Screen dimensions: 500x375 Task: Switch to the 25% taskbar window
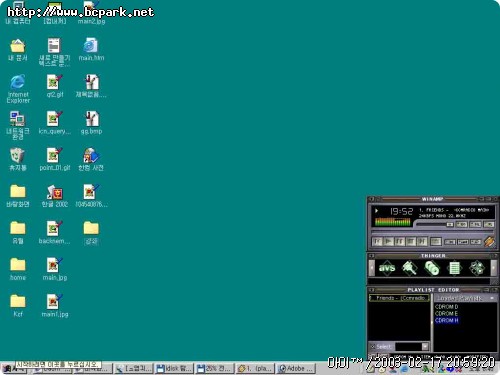pyautogui.click(x=215, y=369)
